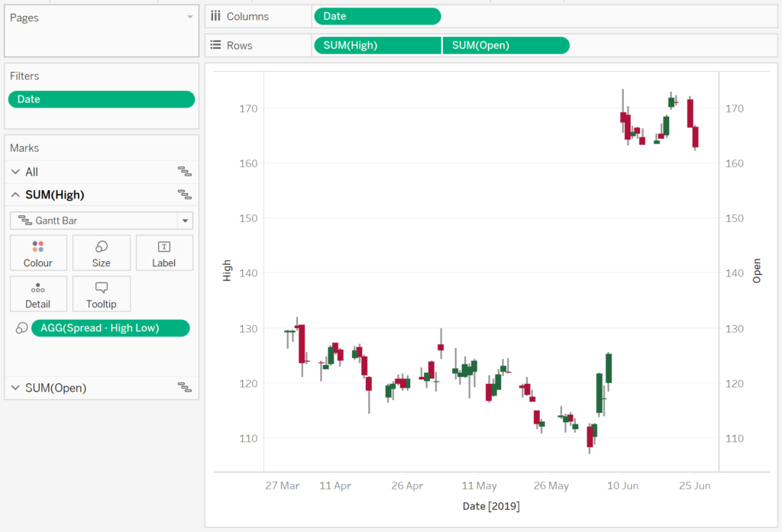The width and height of the screenshot is (782, 532).
Task: Click the Pages shelf title
Action: click(24, 18)
